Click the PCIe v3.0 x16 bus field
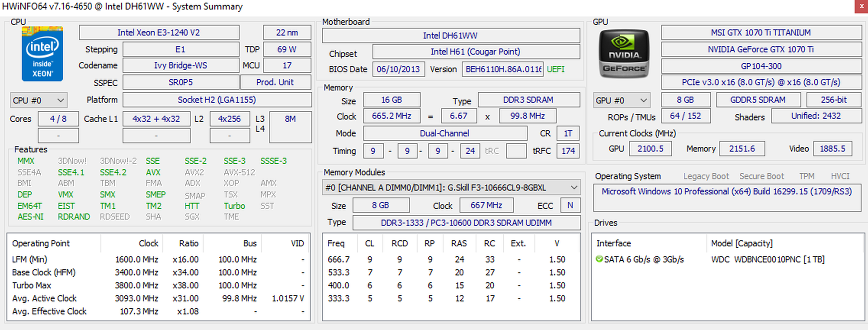This screenshot has width=868, height=330. tap(761, 82)
